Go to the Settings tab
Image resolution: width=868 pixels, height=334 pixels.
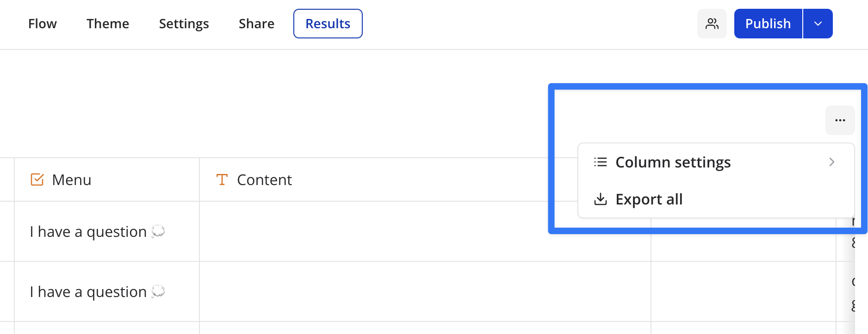click(x=184, y=24)
